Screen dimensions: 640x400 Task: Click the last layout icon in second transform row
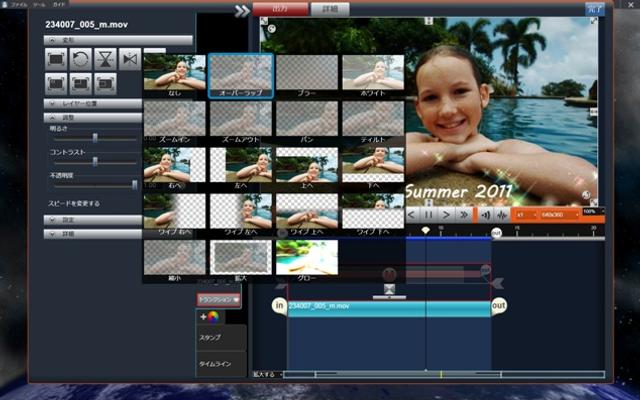coord(105,84)
